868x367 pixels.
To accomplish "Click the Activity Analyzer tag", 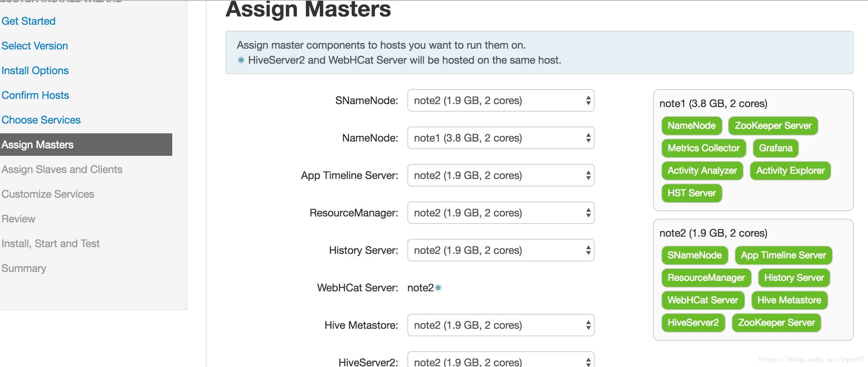I will pyautogui.click(x=702, y=171).
